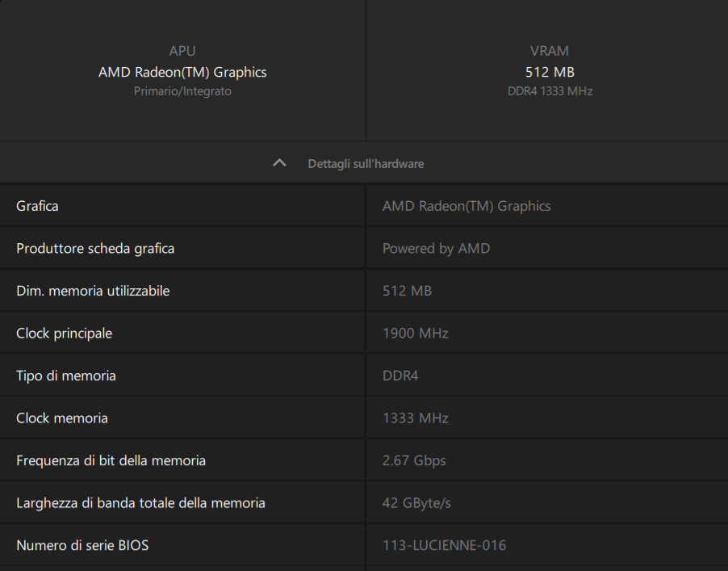This screenshot has width=728, height=571.
Task: Select the 'Primario/Integrato' text
Action: pyautogui.click(x=182, y=91)
